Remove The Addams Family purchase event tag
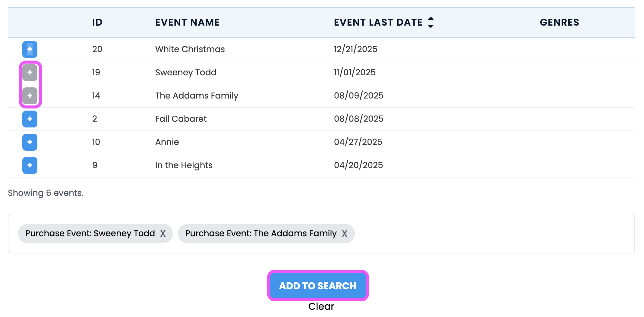 coord(345,234)
